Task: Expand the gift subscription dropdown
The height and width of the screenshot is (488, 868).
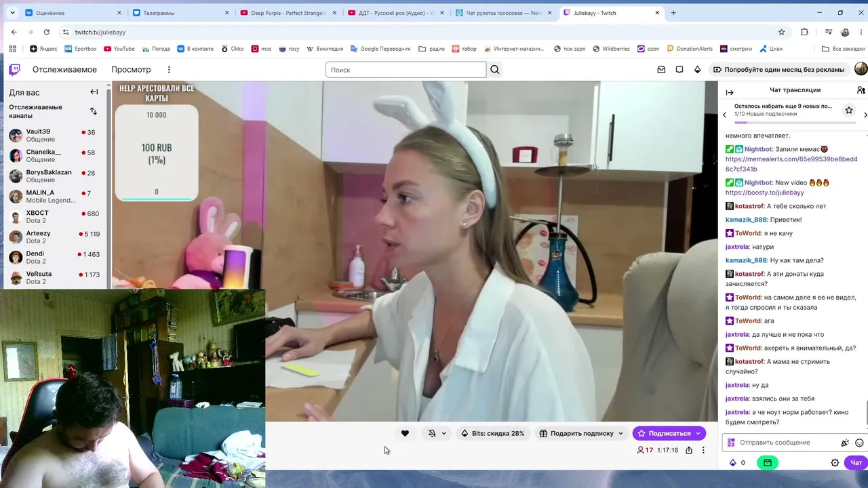Action: (x=620, y=433)
